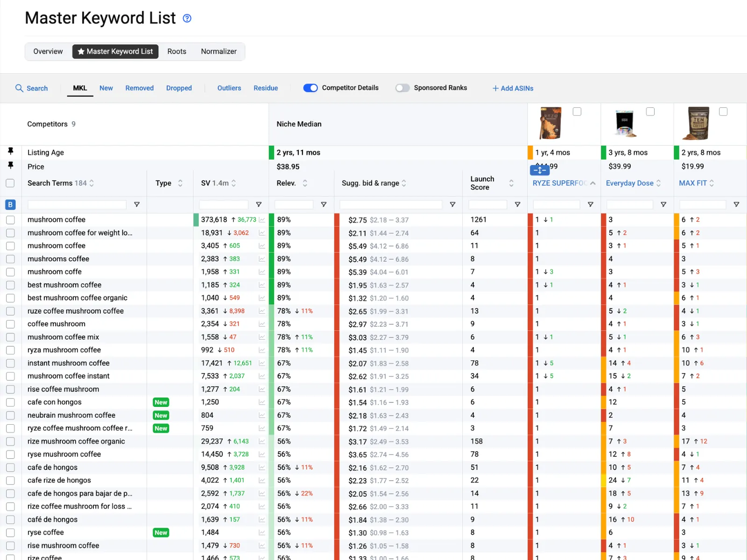
Task: Open the Everyday Dose competitor link
Action: (x=629, y=183)
